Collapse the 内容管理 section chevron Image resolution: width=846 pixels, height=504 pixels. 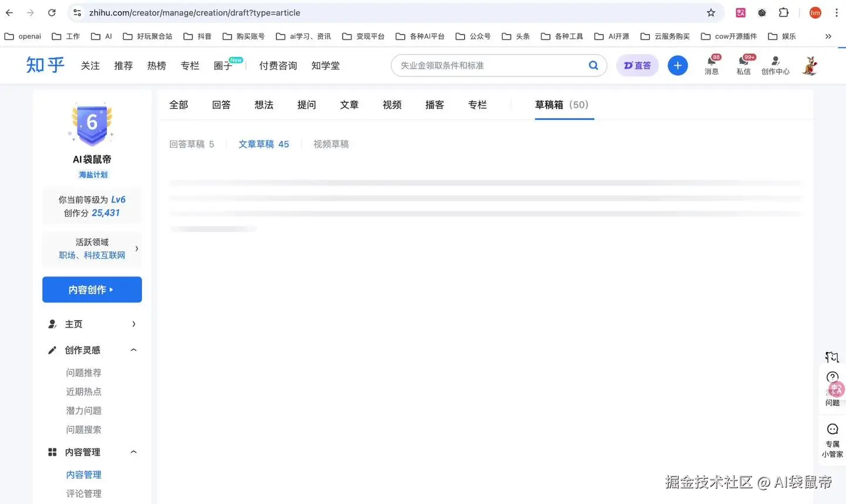click(133, 452)
